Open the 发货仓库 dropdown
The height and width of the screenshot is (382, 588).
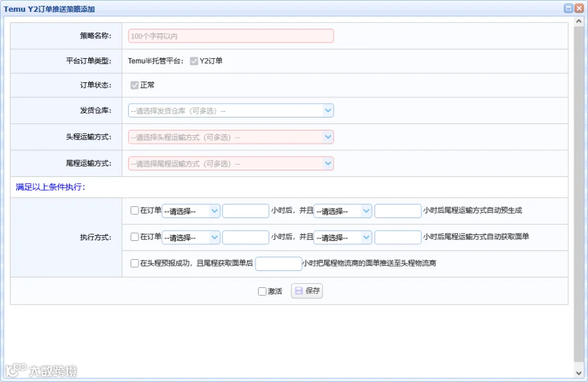point(231,110)
